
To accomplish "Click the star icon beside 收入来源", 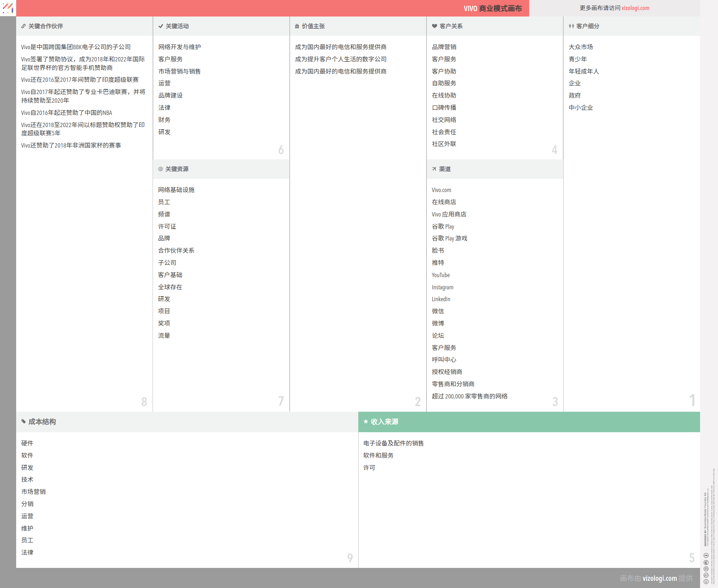I will [x=365, y=422].
